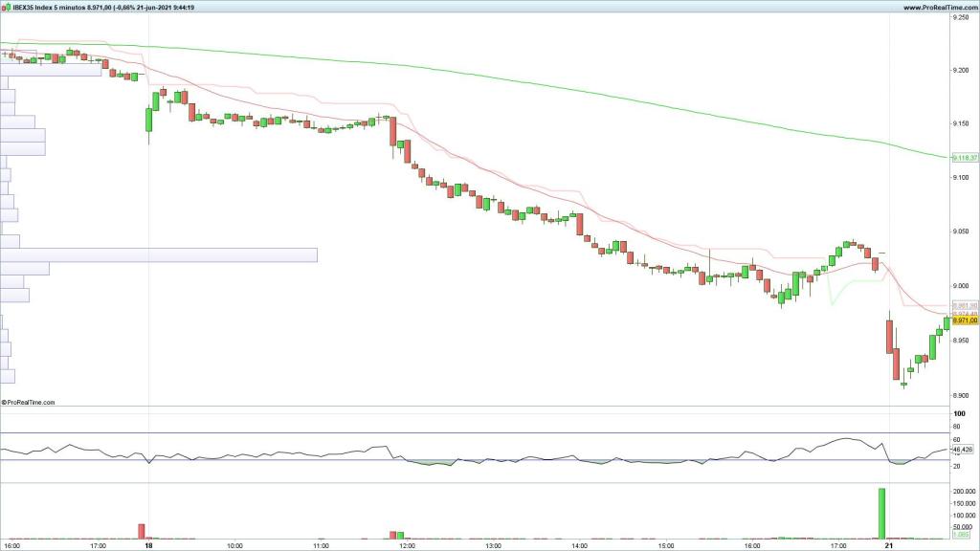Click the red volume bar at day 18 open
This screenshot has width=980, height=551.
tap(142, 531)
